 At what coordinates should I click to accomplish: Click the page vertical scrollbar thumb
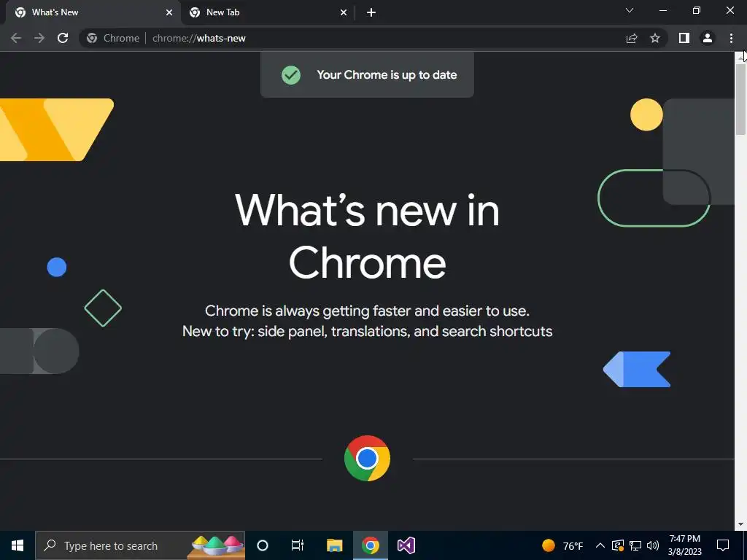741,99
